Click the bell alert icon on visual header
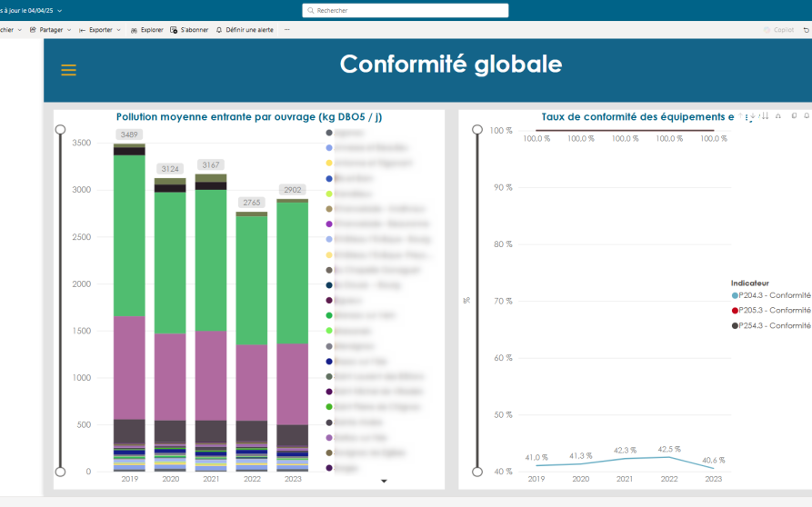 pyautogui.click(x=807, y=116)
